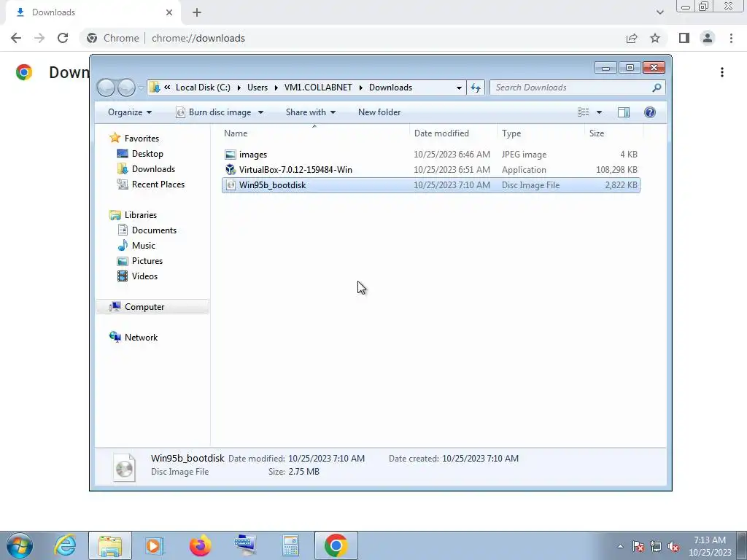Close the Downloads Chrome tab
The height and width of the screenshot is (560, 747).
[169, 12]
